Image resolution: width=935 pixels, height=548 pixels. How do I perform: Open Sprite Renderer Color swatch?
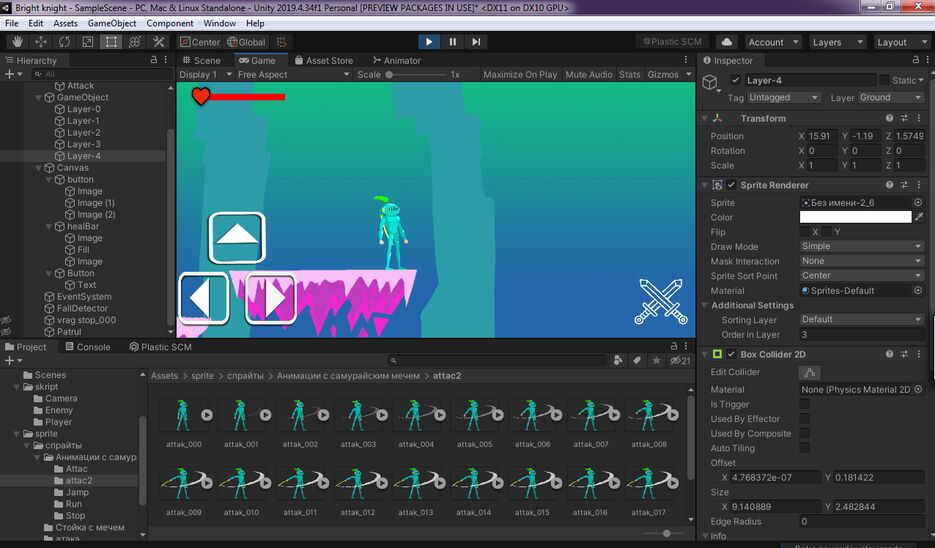point(855,217)
